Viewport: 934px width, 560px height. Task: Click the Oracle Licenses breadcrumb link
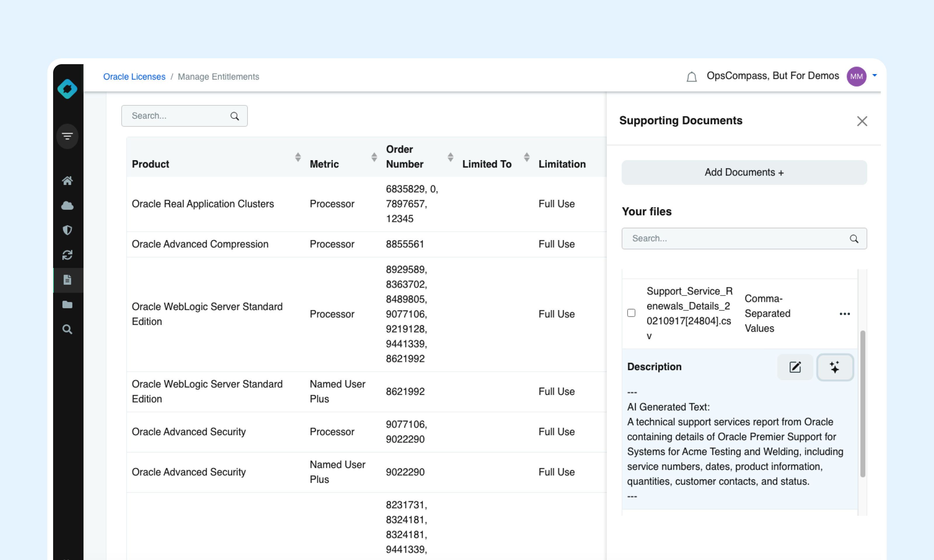pos(134,77)
